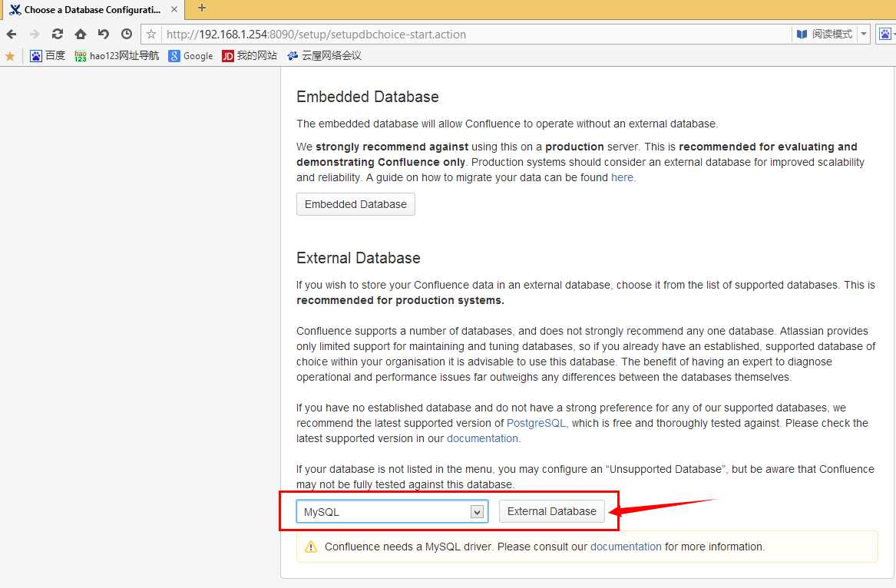
Task: Open the supported version documentation link
Action: point(482,439)
